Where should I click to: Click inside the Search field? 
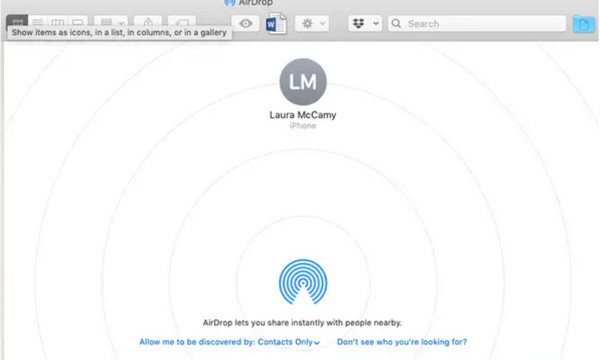[477, 24]
